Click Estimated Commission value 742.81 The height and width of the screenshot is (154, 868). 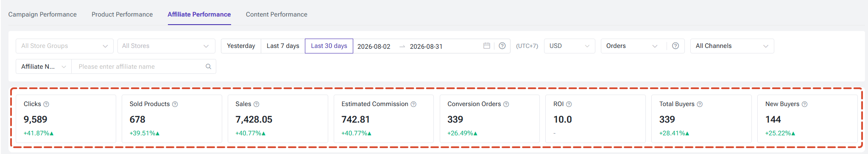pyautogui.click(x=356, y=120)
